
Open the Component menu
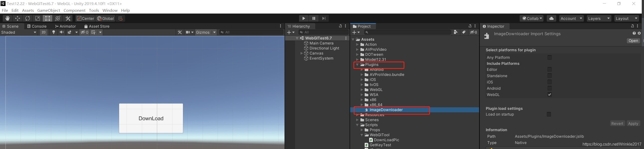pyautogui.click(x=74, y=10)
